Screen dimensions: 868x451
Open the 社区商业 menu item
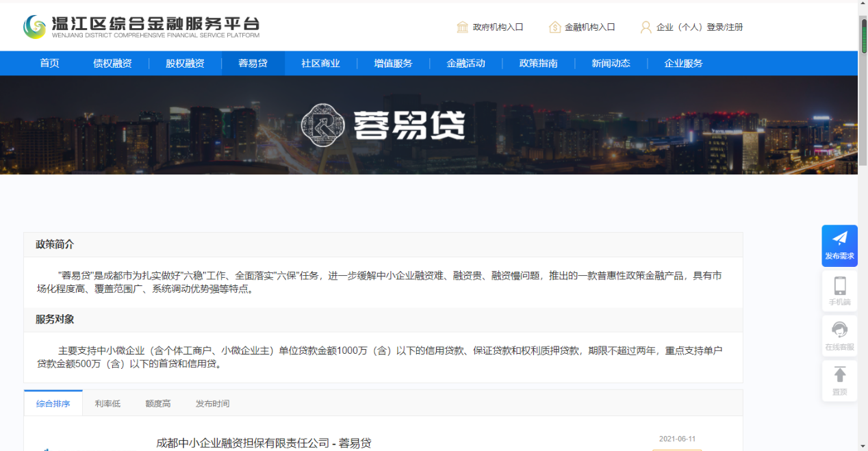pyautogui.click(x=320, y=64)
